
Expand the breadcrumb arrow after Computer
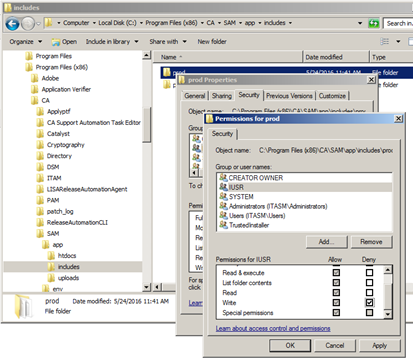(x=94, y=23)
